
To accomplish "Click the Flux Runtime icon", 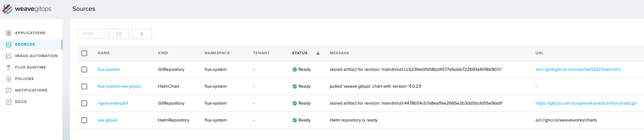I will click(9, 67).
